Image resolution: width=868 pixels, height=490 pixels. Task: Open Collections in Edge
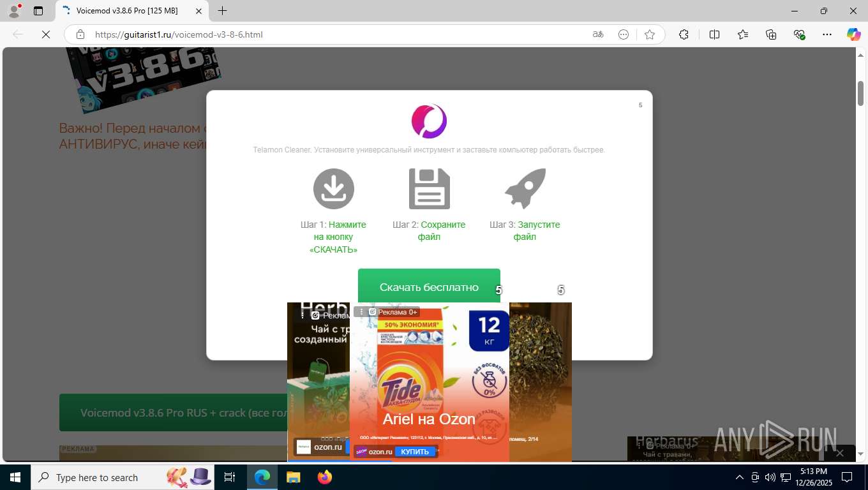coord(771,34)
